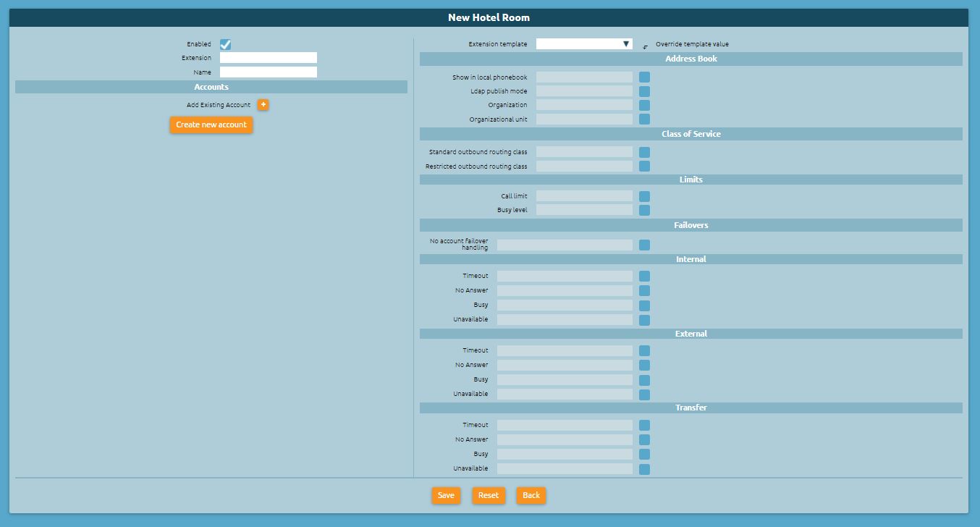980x527 pixels.
Task: Click Create new account button
Action: pyautogui.click(x=211, y=125)
